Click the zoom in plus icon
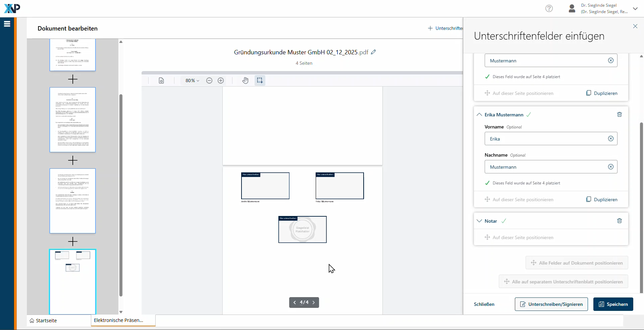The width and height of the screenshot is (644, 330). pos(221,80)
